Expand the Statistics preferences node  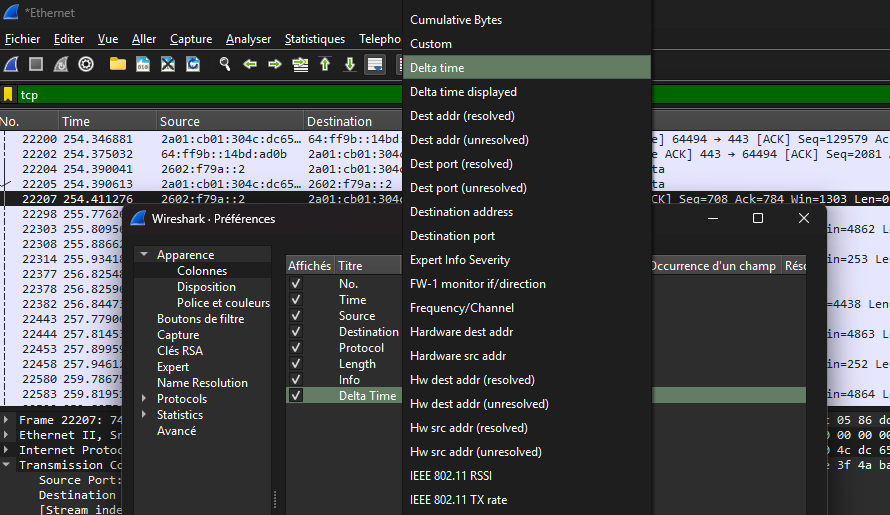(x=144, y=415)
